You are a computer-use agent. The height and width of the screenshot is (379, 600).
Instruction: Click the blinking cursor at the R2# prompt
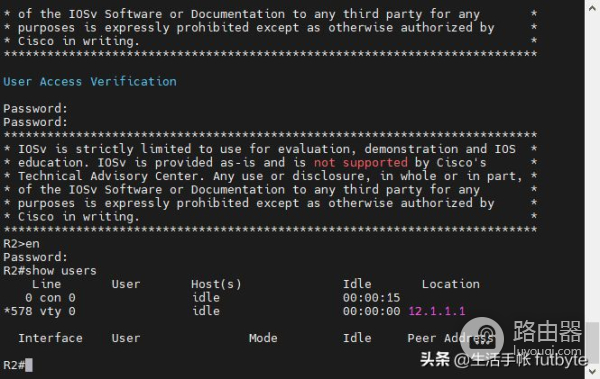click(29, 364)
